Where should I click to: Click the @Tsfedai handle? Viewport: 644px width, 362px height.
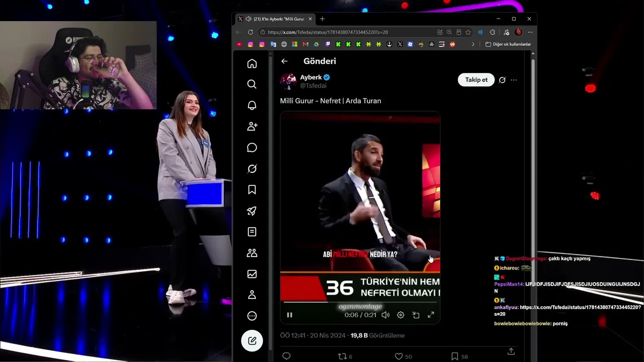point(313,86)
